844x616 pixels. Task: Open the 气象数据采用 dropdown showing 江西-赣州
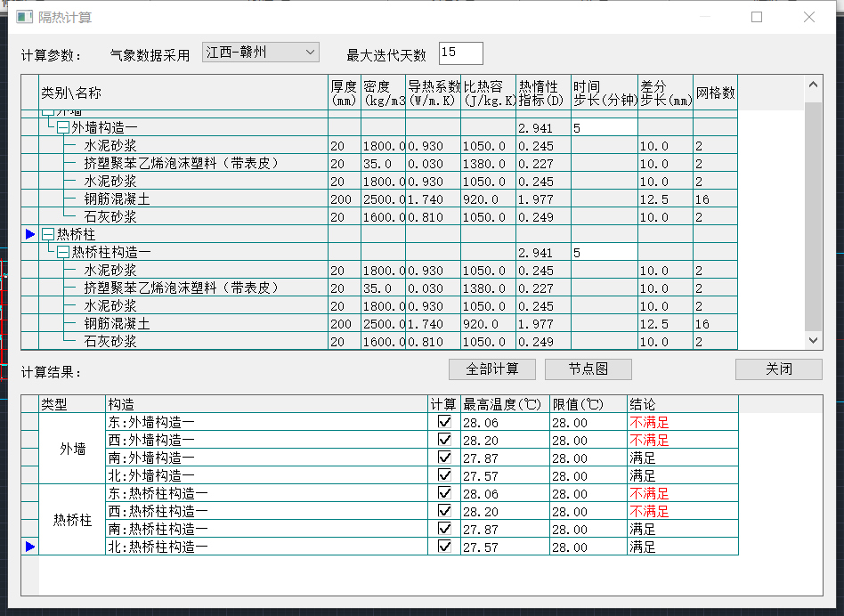coord(260,53)
